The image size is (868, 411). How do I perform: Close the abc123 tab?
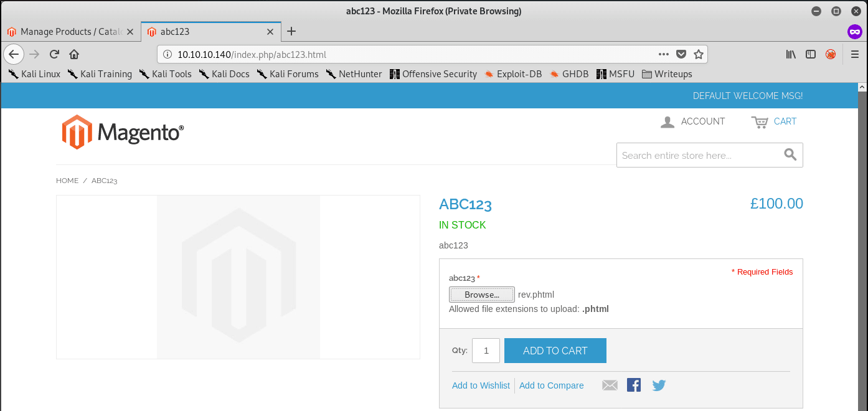tap(270, 31)
